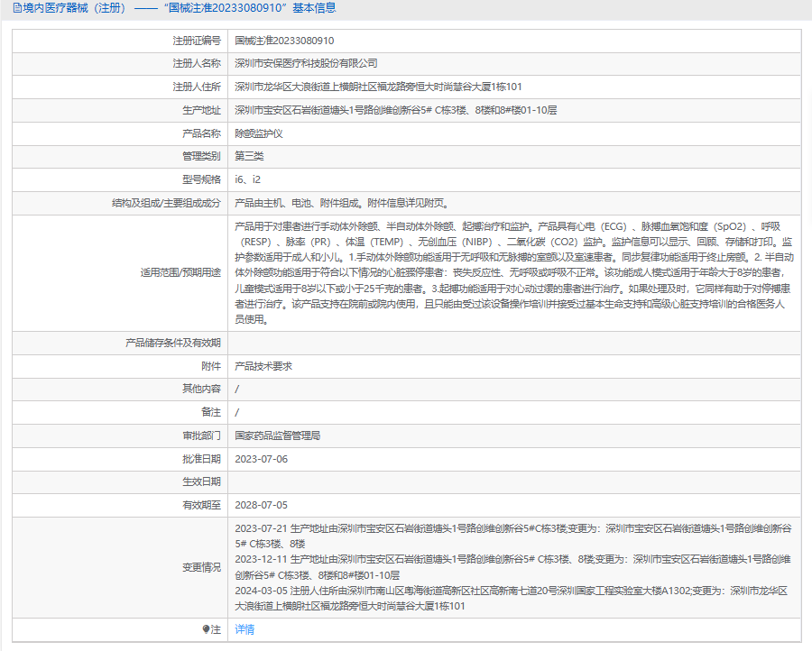Click the 生效日期 label cell
This screenshot has height=651, width=812.
pos(120,481)
